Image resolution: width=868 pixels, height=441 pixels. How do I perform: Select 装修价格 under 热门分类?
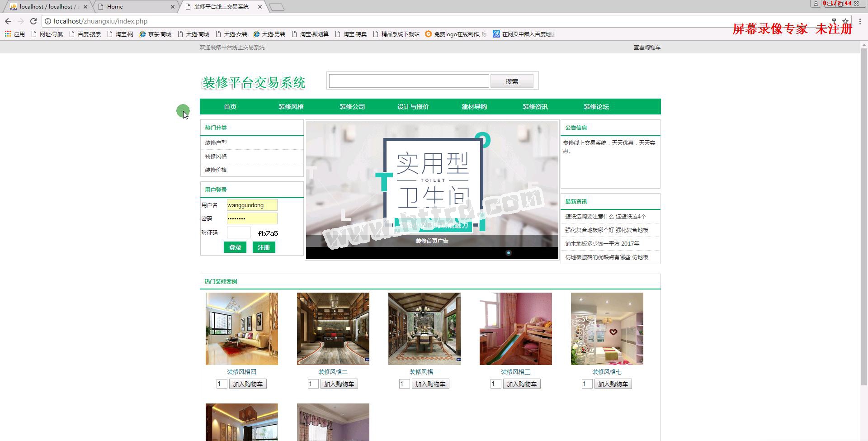click(216, 170)
